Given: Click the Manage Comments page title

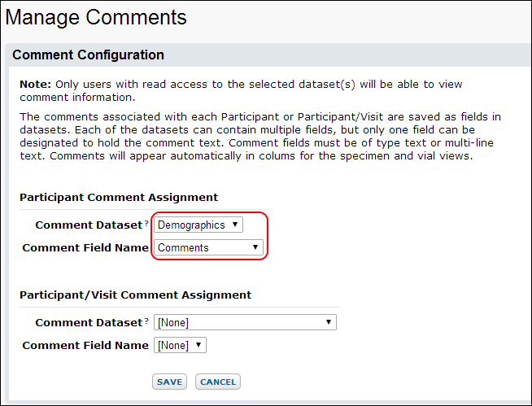Looking at the screenshot, I should pyautogui.click(x=96, y=17).
